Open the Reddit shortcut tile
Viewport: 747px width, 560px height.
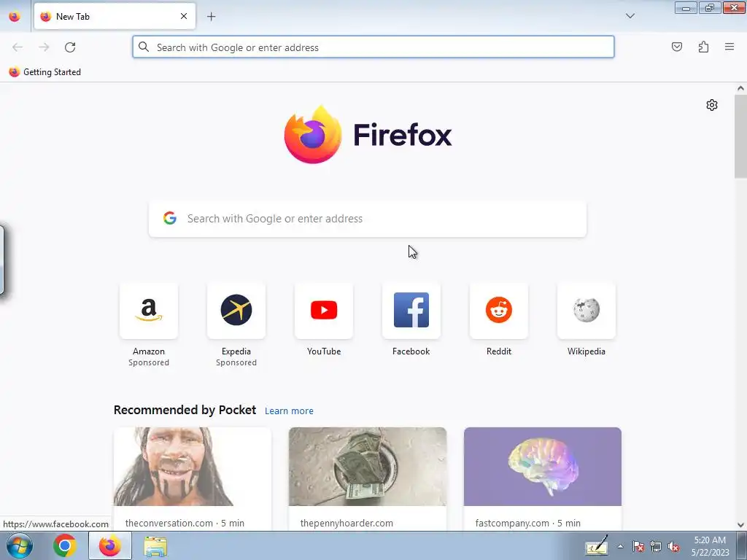tap(499, 311)
